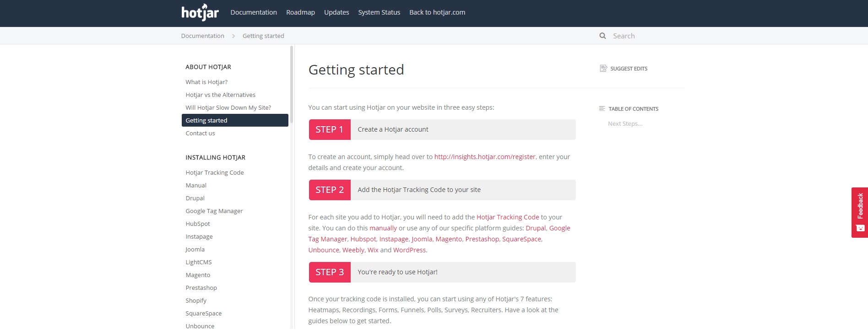Screen dimensions: 868x331
Task: Open Joomla sidebar item
Action: pos(195,249)
